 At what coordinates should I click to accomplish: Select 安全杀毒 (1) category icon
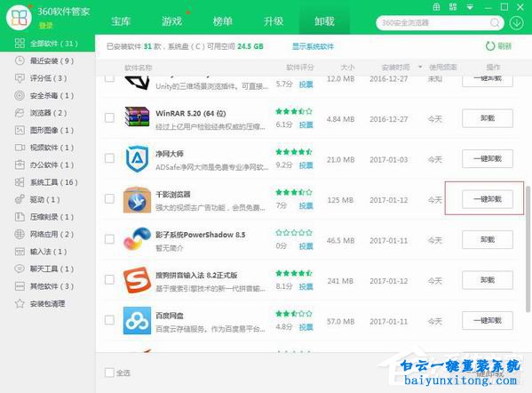pos(20,95)
